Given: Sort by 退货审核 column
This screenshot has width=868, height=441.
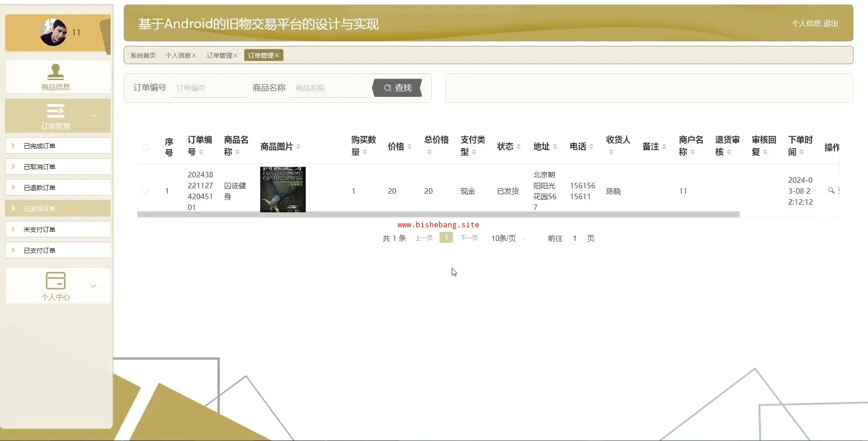Looking at the screenshot, I should click(x=729, y=152).
